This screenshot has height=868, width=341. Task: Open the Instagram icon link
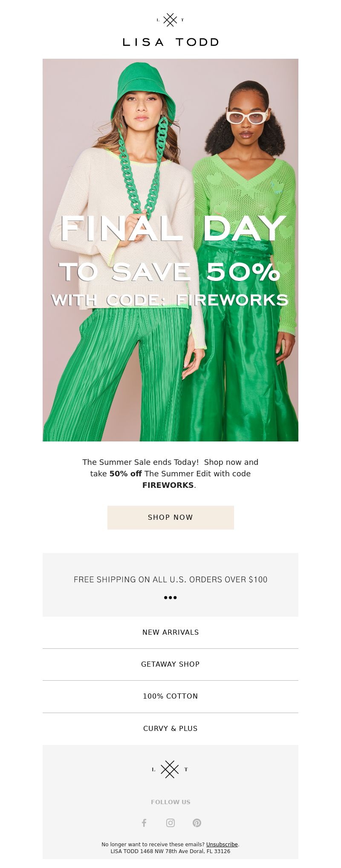[170, 823]
